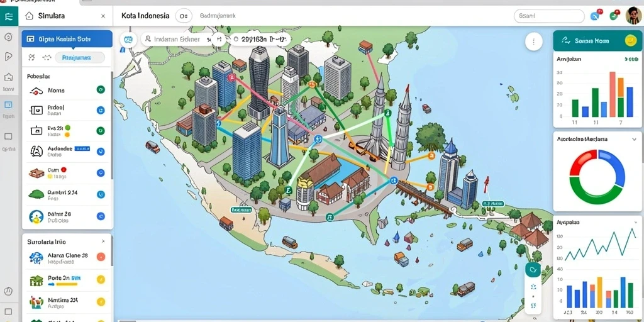
Task: Open the teal menu icon in top-left corner
Action: coord(9,16)
